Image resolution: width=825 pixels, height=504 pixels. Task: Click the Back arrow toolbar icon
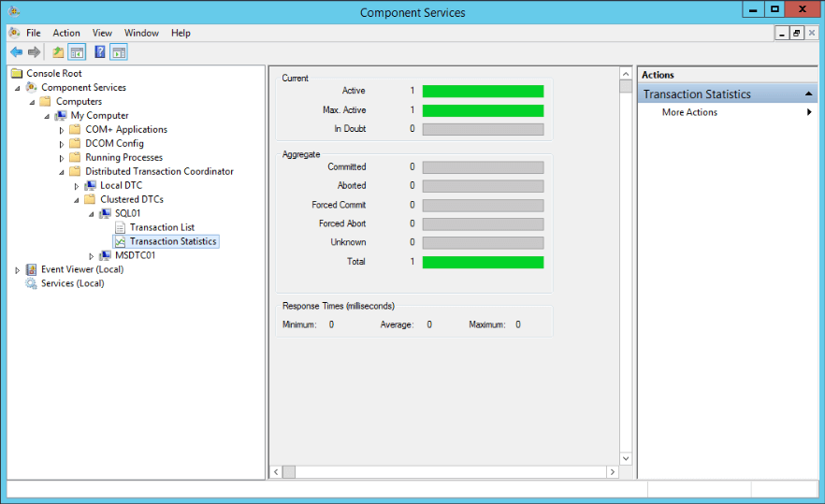pos(16,52)
